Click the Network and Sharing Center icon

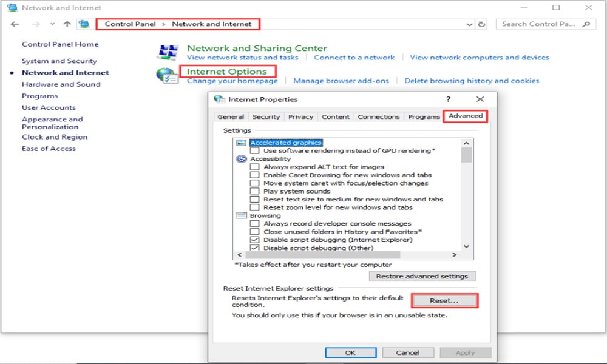tap(168, 52)
